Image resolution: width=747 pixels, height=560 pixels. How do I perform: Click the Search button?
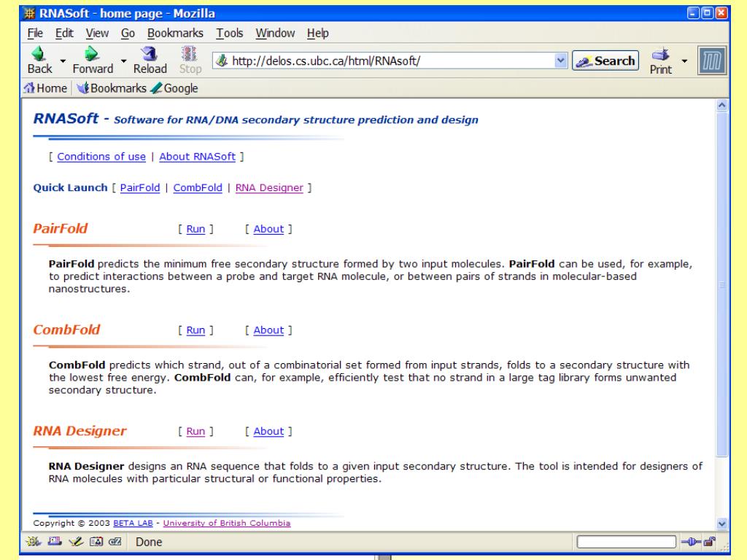point(605,61)
